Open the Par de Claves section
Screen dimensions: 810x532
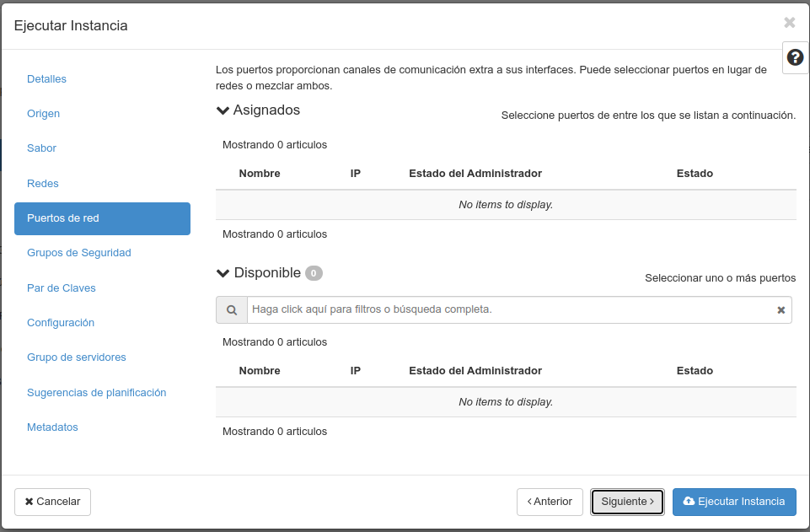point(61,287)
